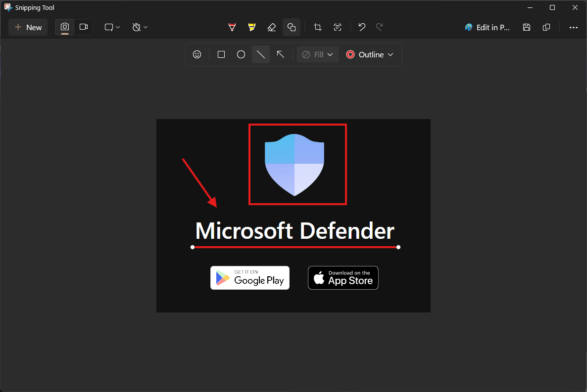The height and width of the screenshot is (392, 587).
Task: Open the Text actions tool
Action: [x=337, y=27]
